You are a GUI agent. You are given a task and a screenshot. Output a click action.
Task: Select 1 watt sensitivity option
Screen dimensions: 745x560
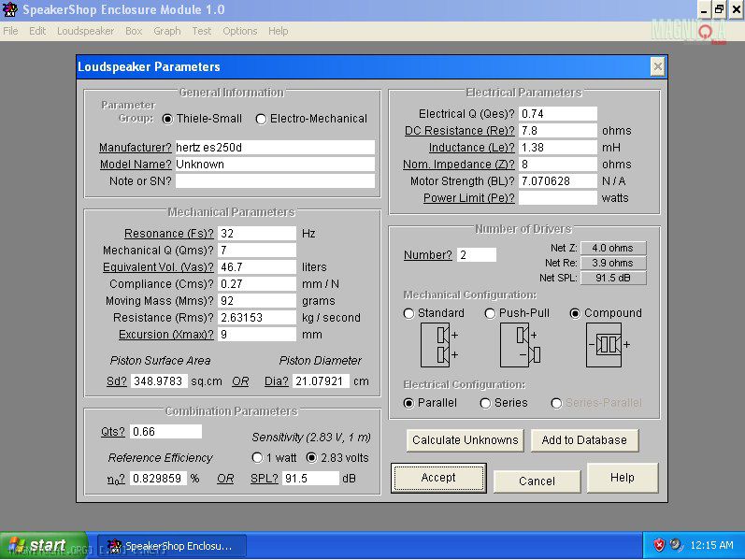(x=258, y=458)
